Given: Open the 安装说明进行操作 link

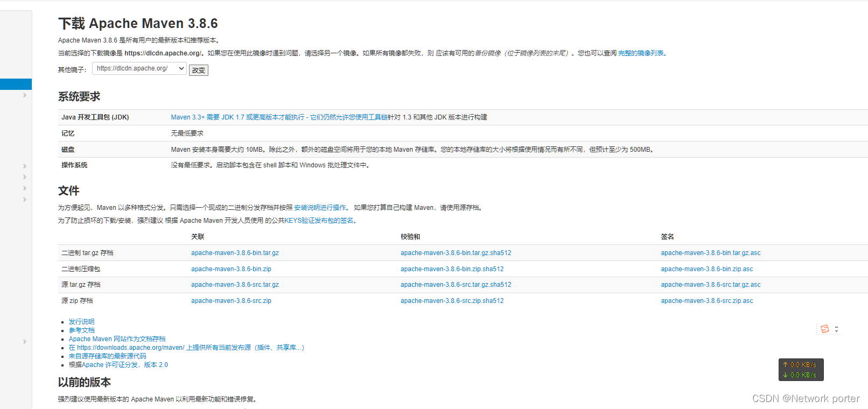Looking at the screenshot, I should tap(320, 208).
